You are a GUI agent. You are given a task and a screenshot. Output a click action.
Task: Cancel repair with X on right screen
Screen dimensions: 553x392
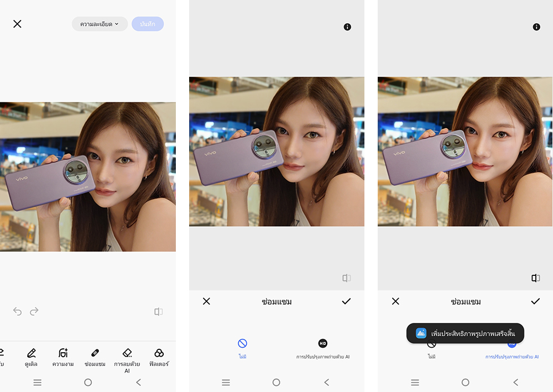point(395,301)
